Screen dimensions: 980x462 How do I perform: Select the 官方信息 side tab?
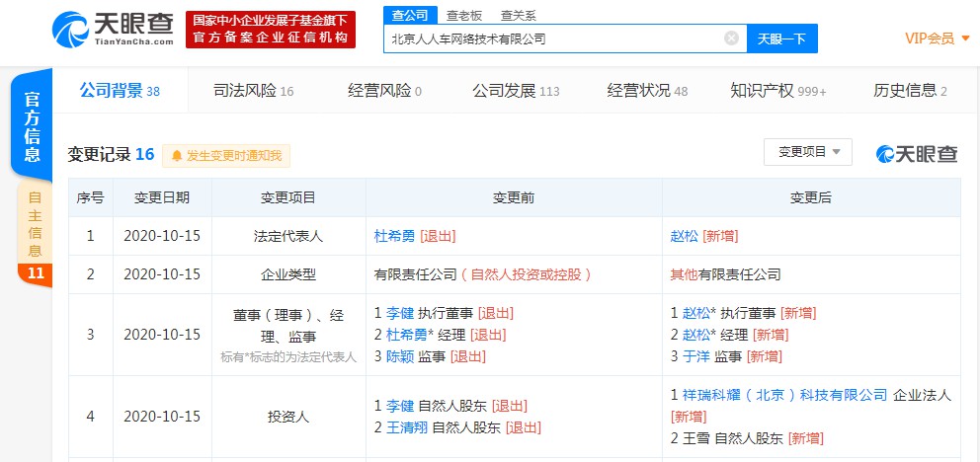pyautogui.click(x=32, y=125)
